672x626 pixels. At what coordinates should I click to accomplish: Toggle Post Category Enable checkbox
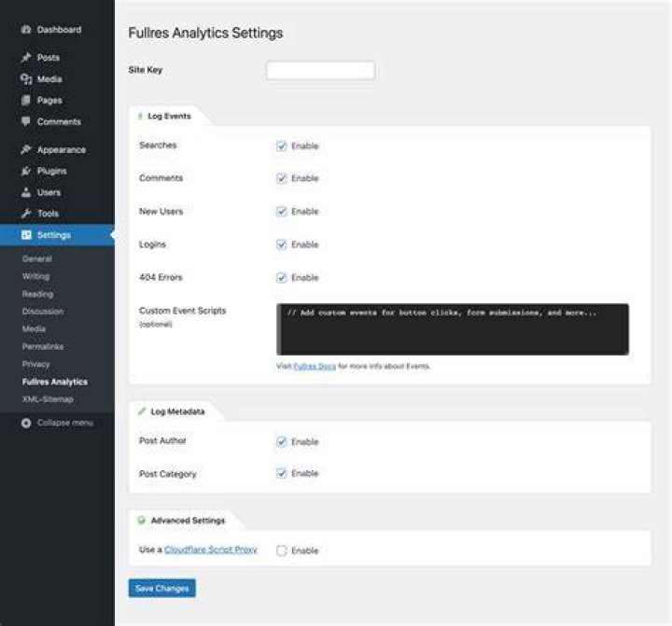[x=281, y=473]
